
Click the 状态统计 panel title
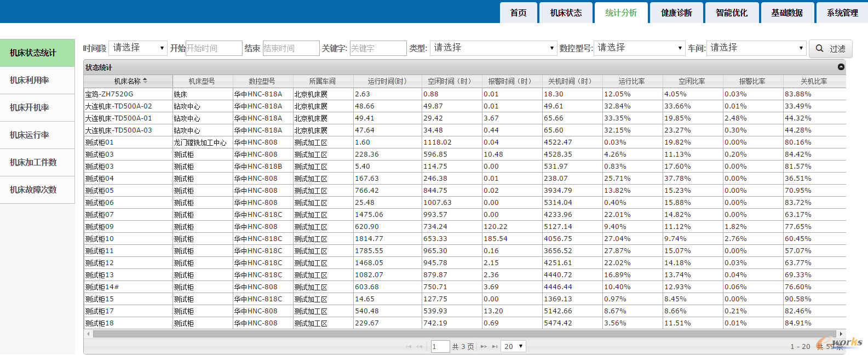click(99, 67)
